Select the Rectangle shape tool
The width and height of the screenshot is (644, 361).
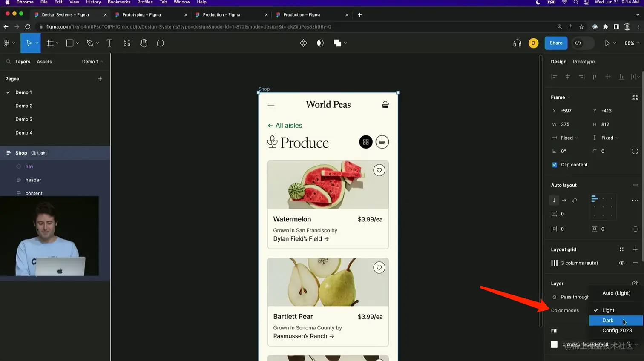tap(70, 43)
